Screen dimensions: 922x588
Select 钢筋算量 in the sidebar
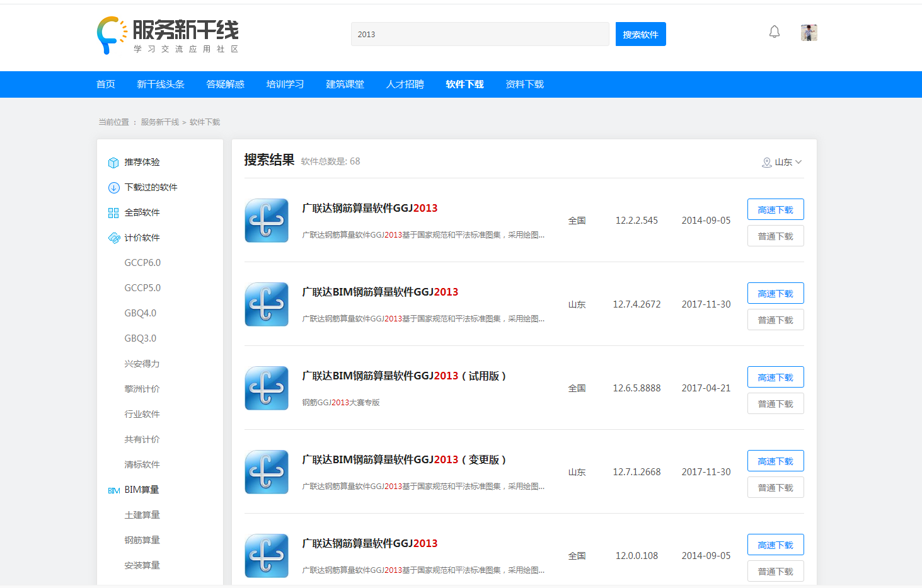pos(142,540)
